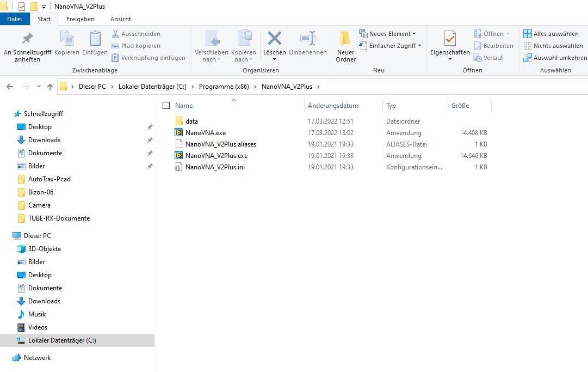
Task: Select NanoVNA.exe file
Action: pos(206,132)
